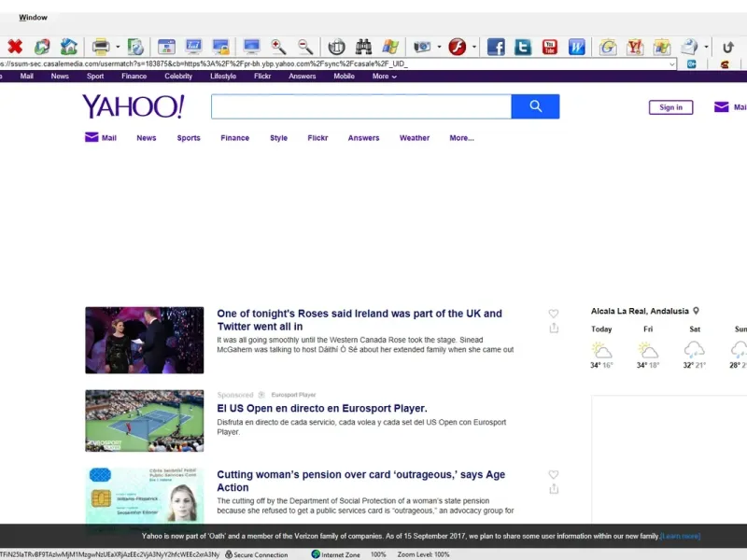Click the round info icon

pyautogui.click(x=336, y=47)
